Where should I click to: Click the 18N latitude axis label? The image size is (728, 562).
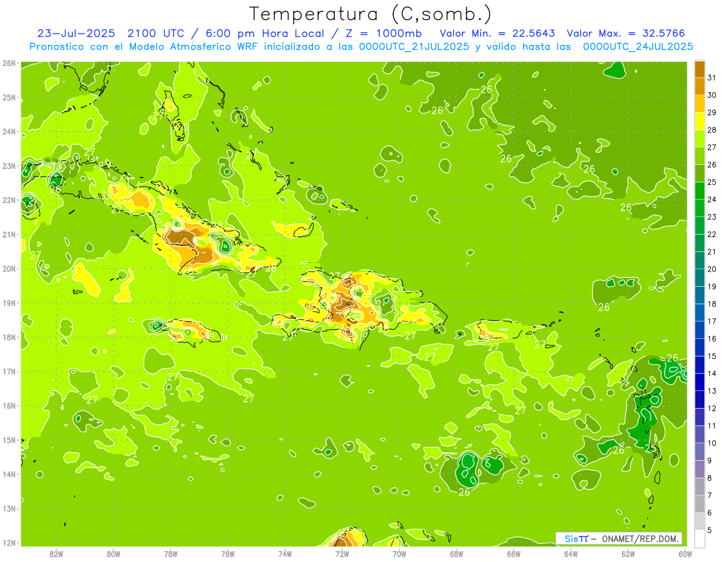pos(9,337)
